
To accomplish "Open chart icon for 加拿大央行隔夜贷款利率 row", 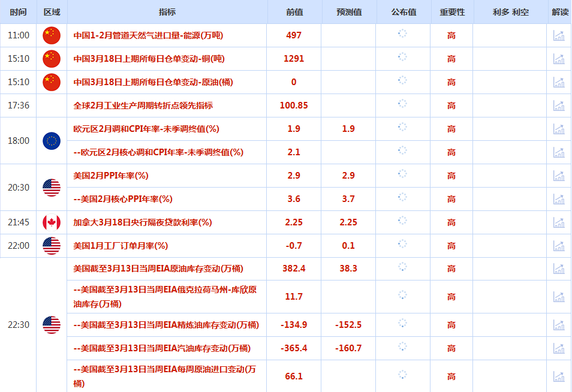I will tap(559, 222).
